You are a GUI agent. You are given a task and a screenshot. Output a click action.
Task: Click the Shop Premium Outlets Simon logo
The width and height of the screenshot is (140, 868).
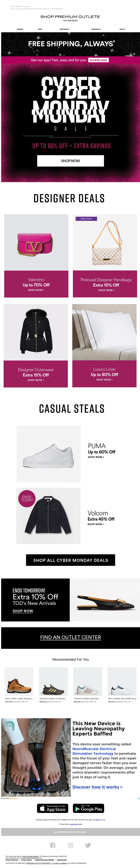(70, 18)
